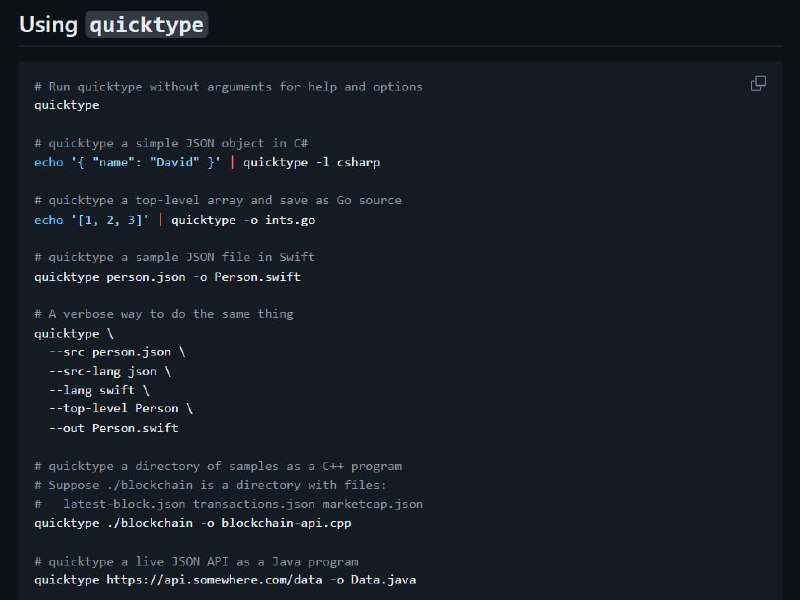Click line 'quicktype ./blockchain -o blockchain-api.cpp'

pos(193,523)
